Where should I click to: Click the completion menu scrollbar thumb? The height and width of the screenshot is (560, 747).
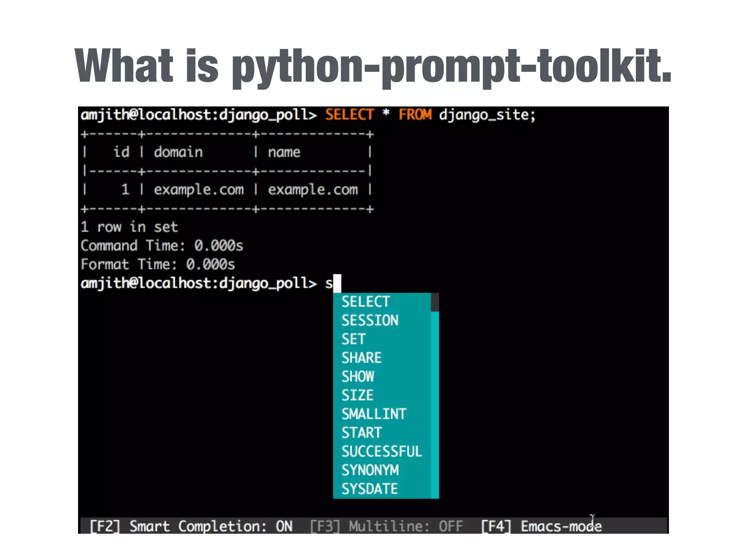(x=435, y=302)
